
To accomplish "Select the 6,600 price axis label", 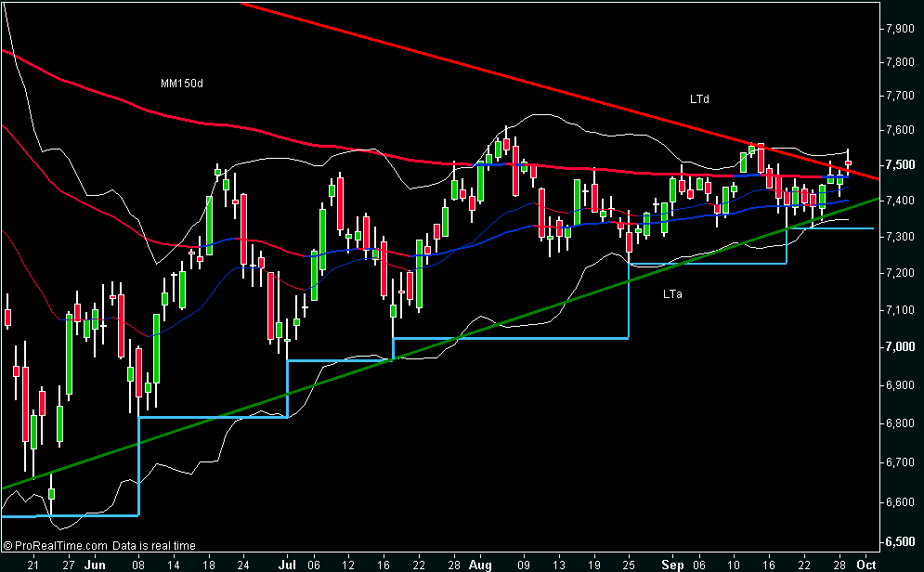I will click(900, 502).
